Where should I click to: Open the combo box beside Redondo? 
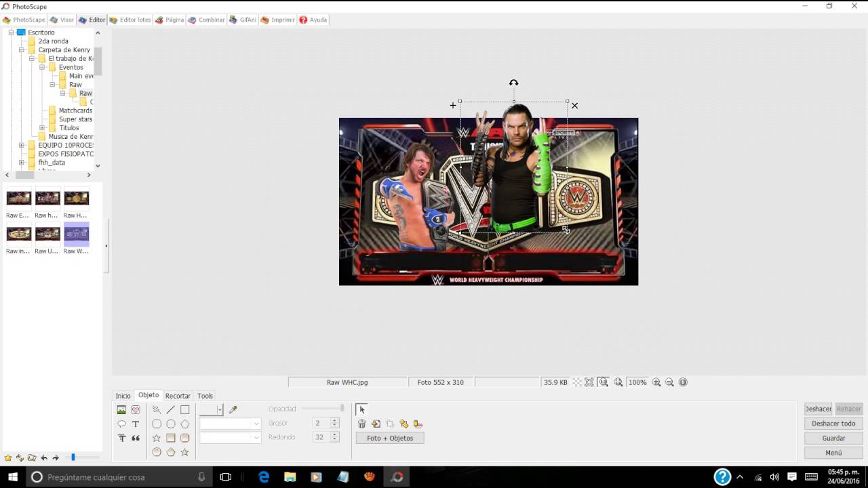tap(230, 438)
